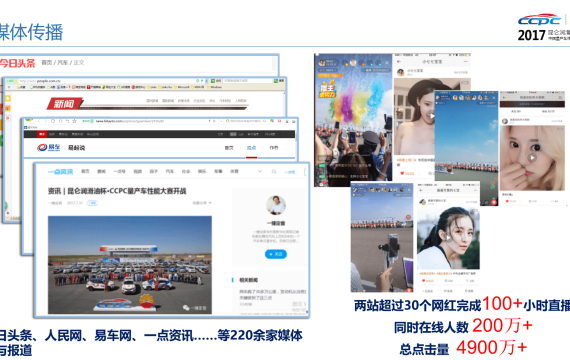This screenshot has width=570, height=360.
Task: Select 视频 in the 一点资讯 navigation
Action: coord(137,171)
